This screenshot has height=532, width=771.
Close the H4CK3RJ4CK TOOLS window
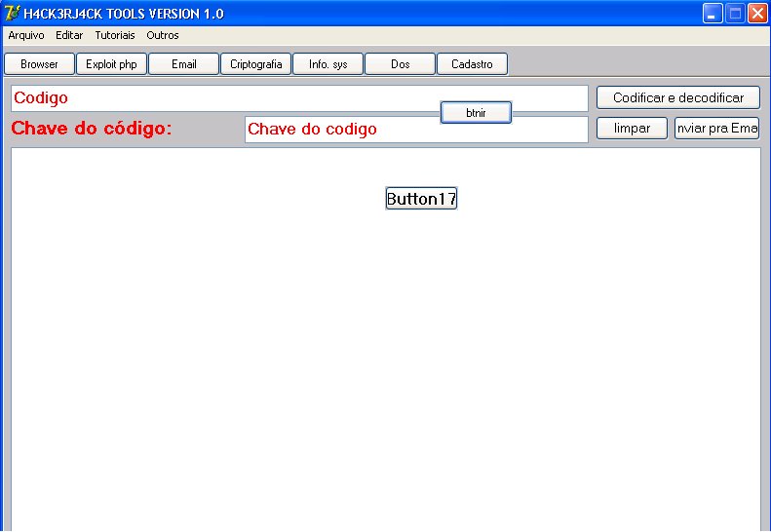coord(757,14)
